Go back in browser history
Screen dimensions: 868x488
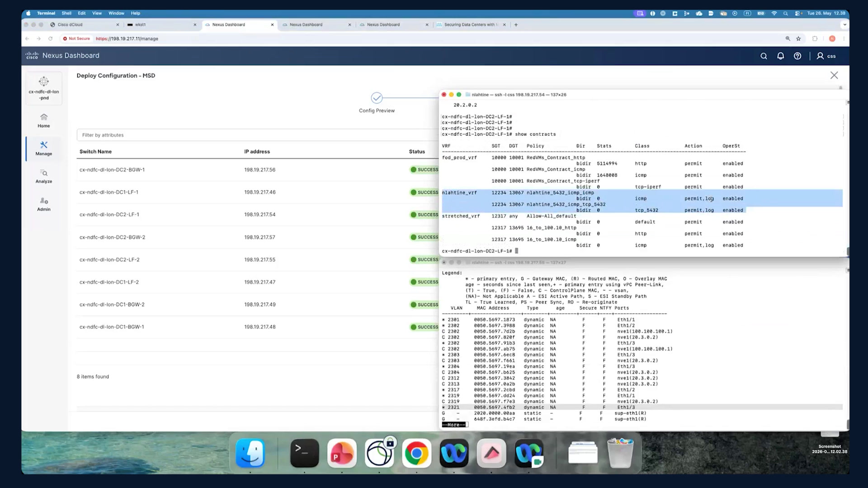point(27,39)
